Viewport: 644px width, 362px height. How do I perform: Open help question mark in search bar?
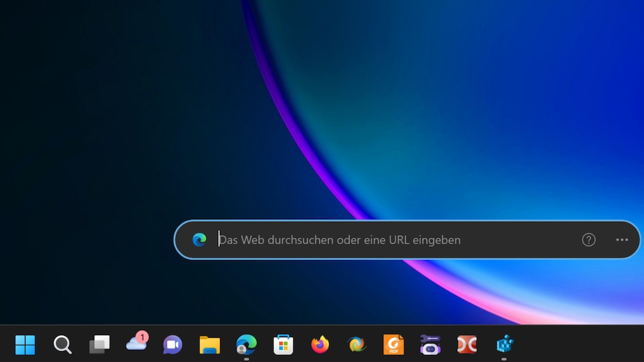tap(589, 240)
